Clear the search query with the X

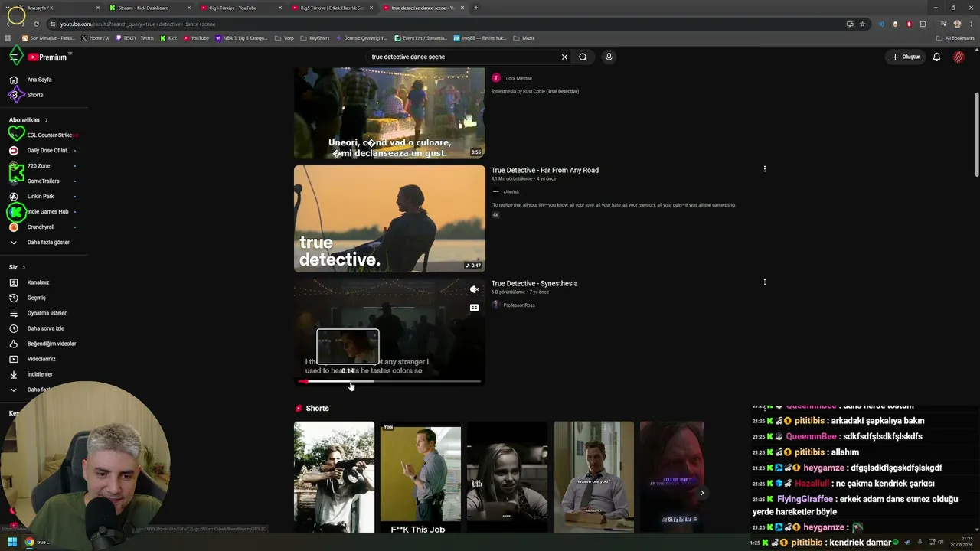[x=564, y=57]
